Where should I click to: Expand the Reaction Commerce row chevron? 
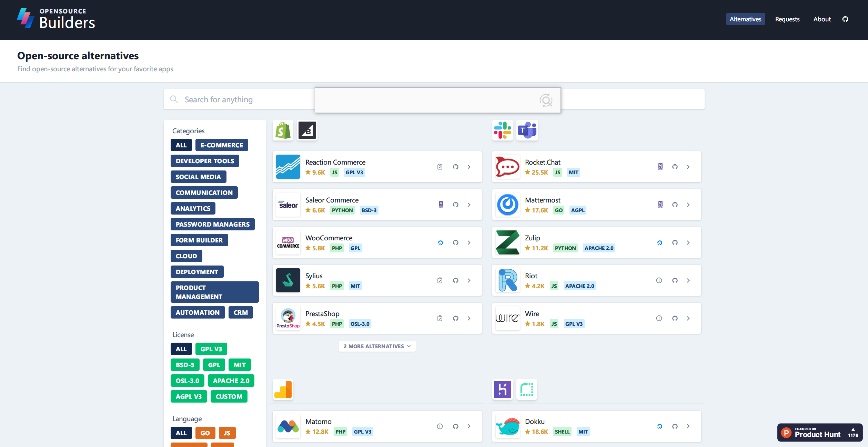click(x=469, y=167)
